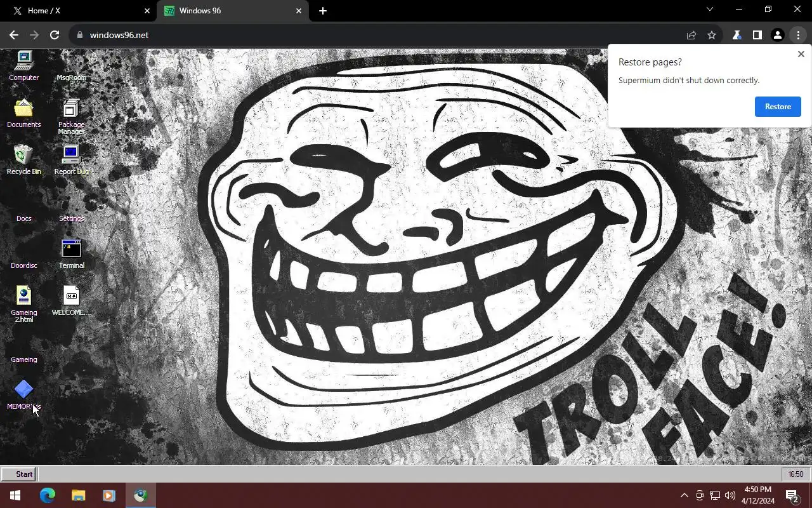Expand the tab search dropdown arrow

click(x=710, y=10)
